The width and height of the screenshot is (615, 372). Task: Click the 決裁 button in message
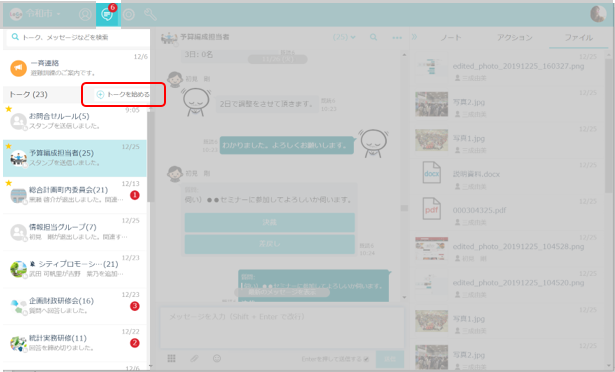270,222
